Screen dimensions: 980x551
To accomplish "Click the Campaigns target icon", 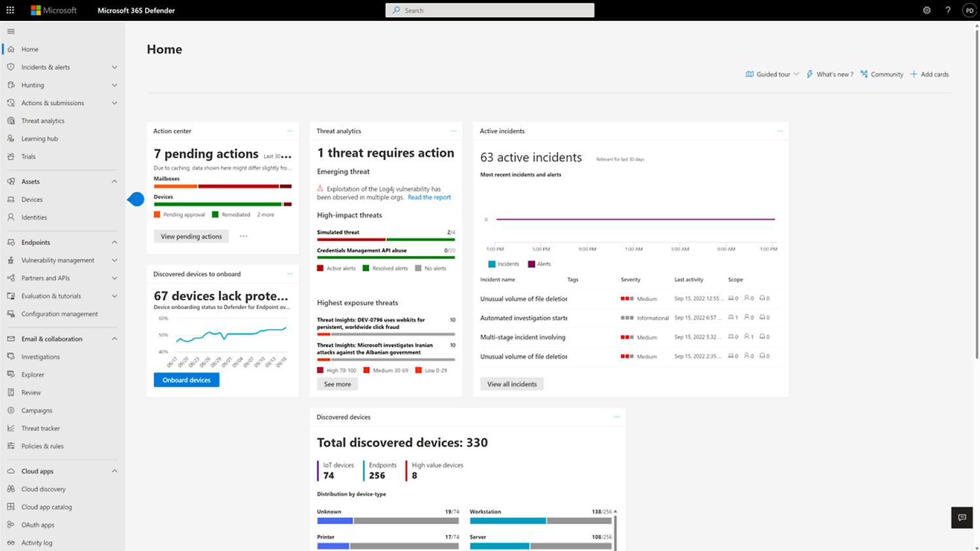I will pyautogui.click(x=10, y=411).
